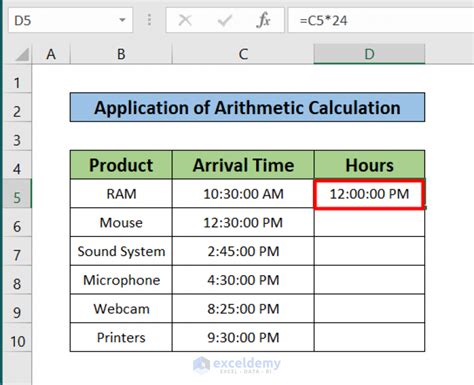Select the empty Hours cell for Printers
This screenshot has height=385, width=474.
(x=369, y=337)
